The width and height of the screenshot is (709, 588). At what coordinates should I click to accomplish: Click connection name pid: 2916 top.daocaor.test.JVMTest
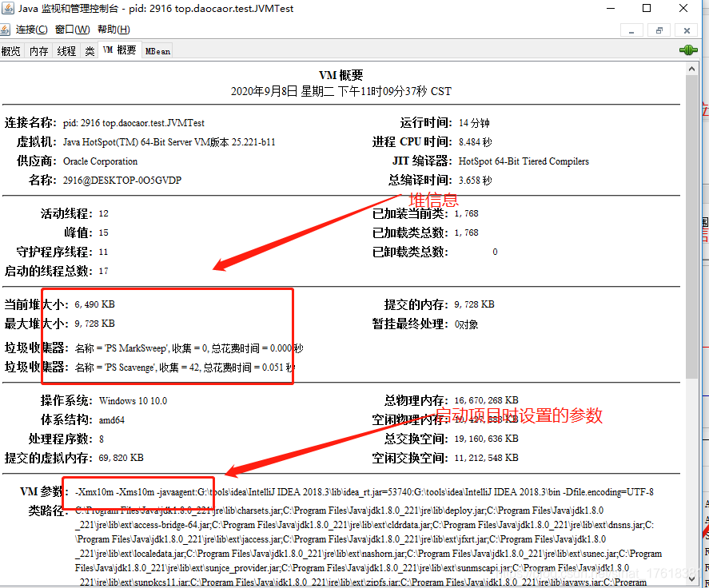click(133, 123)
